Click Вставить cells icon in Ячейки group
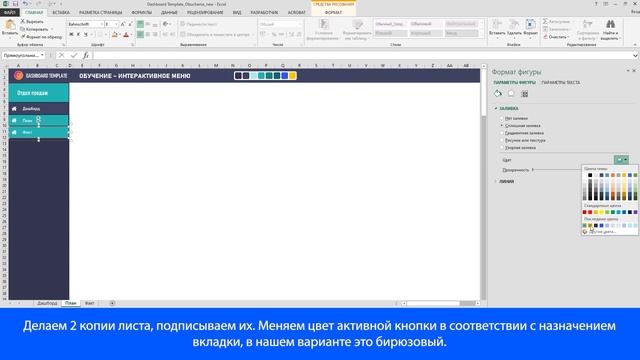 pos(497,24)
